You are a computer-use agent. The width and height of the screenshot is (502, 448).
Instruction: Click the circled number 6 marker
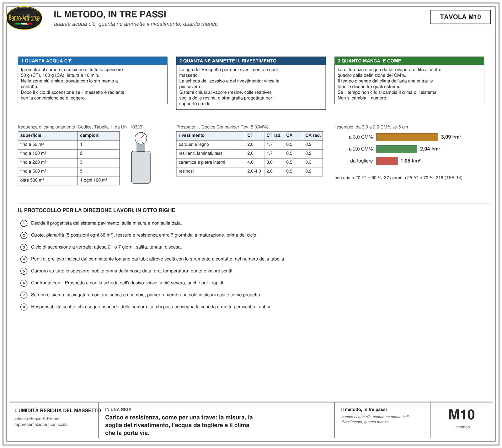24,283
